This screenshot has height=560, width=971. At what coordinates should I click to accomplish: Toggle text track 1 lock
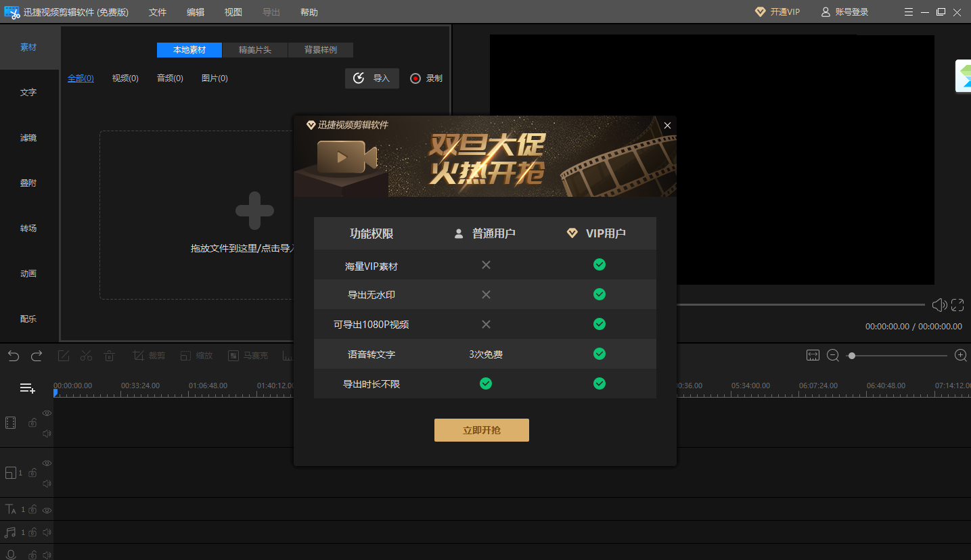(32, 509)
